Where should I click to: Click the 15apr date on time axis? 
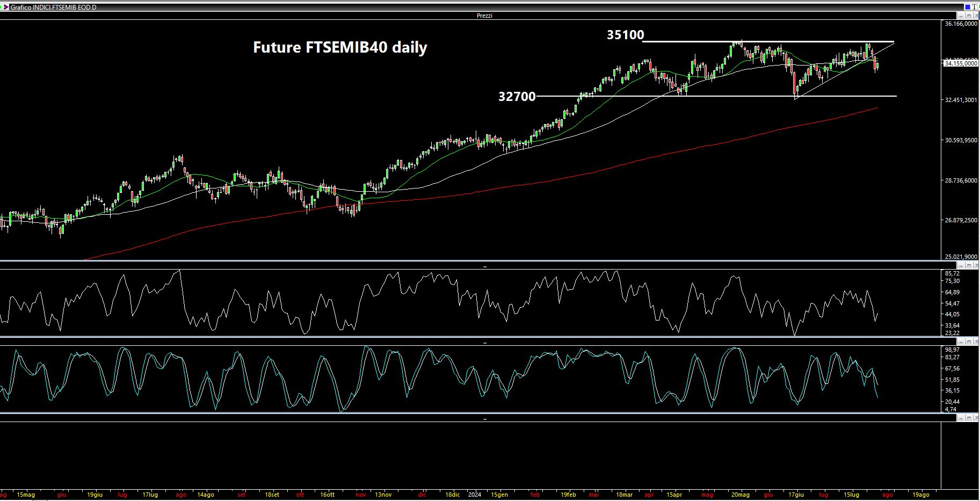(674, 495)
